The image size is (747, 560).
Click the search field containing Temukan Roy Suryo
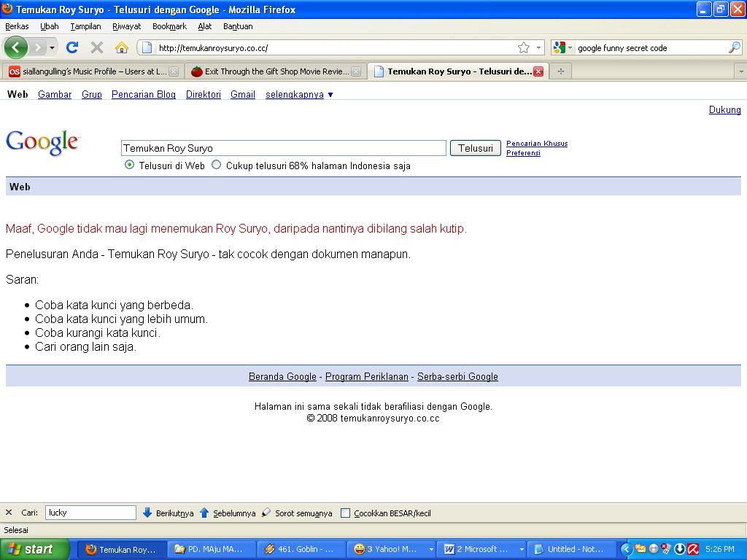pos(284,148)
